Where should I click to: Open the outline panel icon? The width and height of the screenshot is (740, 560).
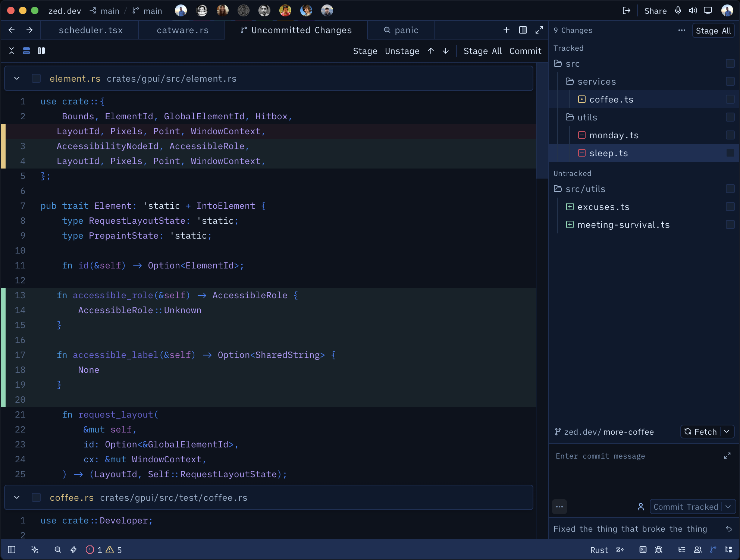[x=682, y=550]
